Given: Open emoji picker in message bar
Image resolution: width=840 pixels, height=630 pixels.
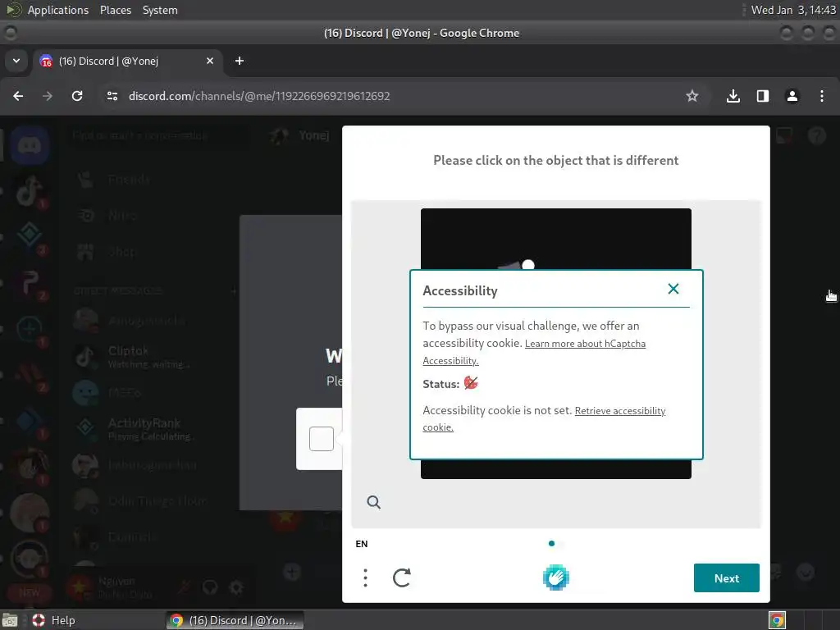Looking at the screenshot, I should [806, 572].
